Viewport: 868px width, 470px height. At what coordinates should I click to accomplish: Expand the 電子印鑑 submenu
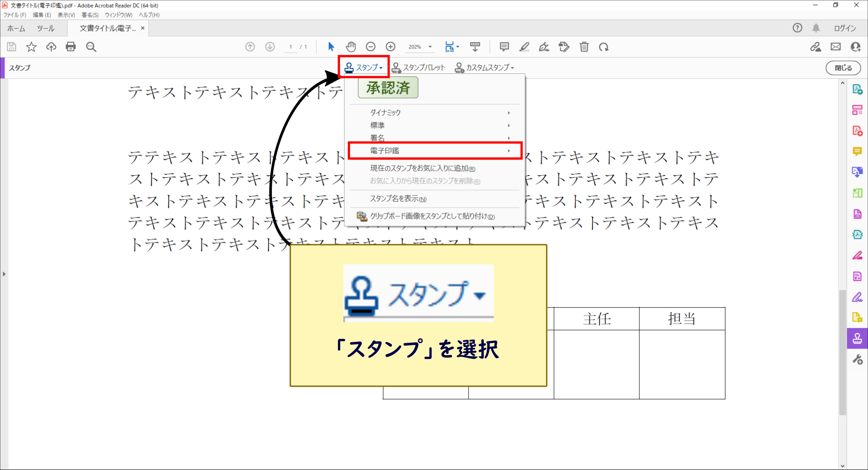click(x=435, y=151)
